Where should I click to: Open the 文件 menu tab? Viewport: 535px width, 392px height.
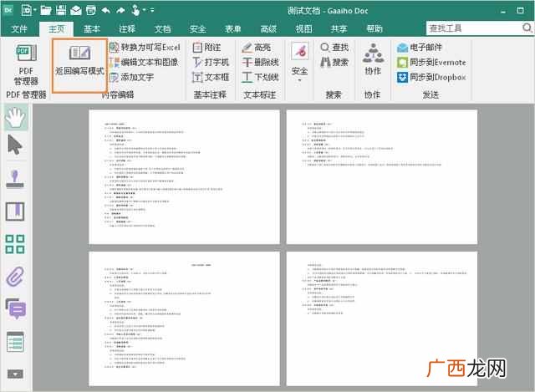(19, 29)
